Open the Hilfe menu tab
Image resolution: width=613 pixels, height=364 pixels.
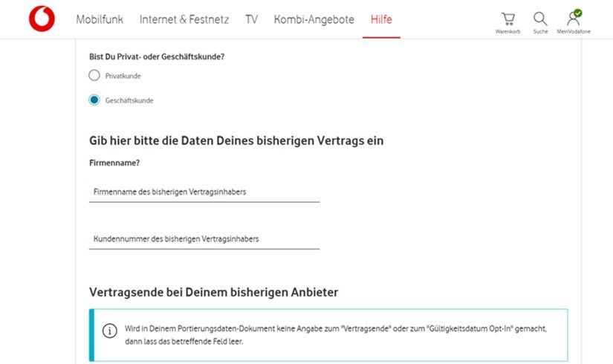pos(381,19)
